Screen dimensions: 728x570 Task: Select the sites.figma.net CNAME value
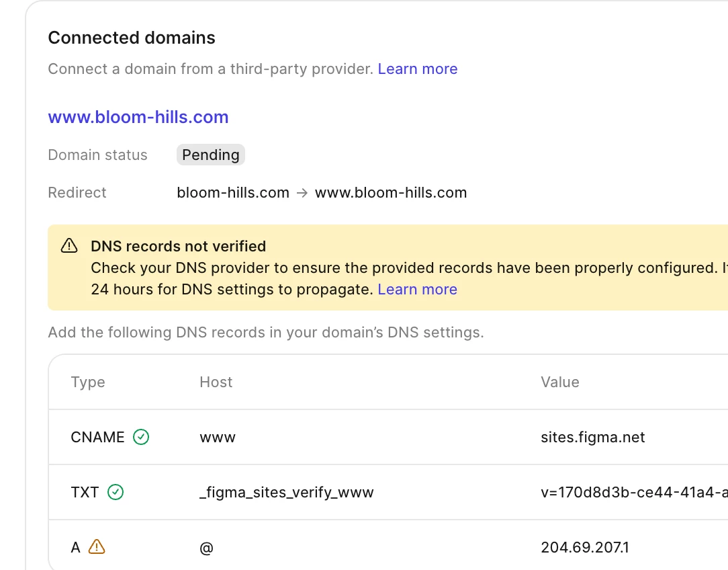pyautogui.click(x=592, y=437)
